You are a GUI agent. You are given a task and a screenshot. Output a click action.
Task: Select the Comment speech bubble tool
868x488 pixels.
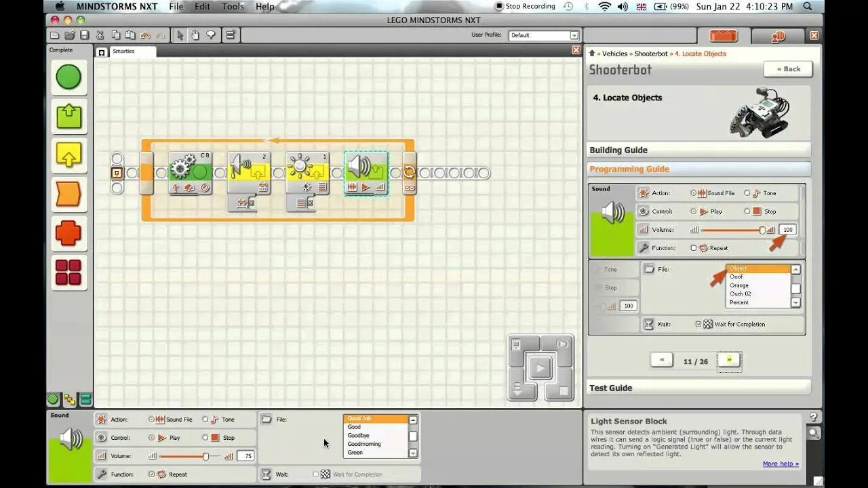tap(210, 35)
